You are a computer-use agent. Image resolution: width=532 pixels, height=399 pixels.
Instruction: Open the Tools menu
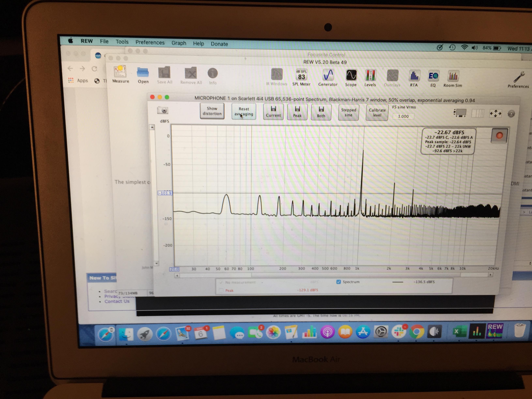pyautogui.click(x=122, y=42)
